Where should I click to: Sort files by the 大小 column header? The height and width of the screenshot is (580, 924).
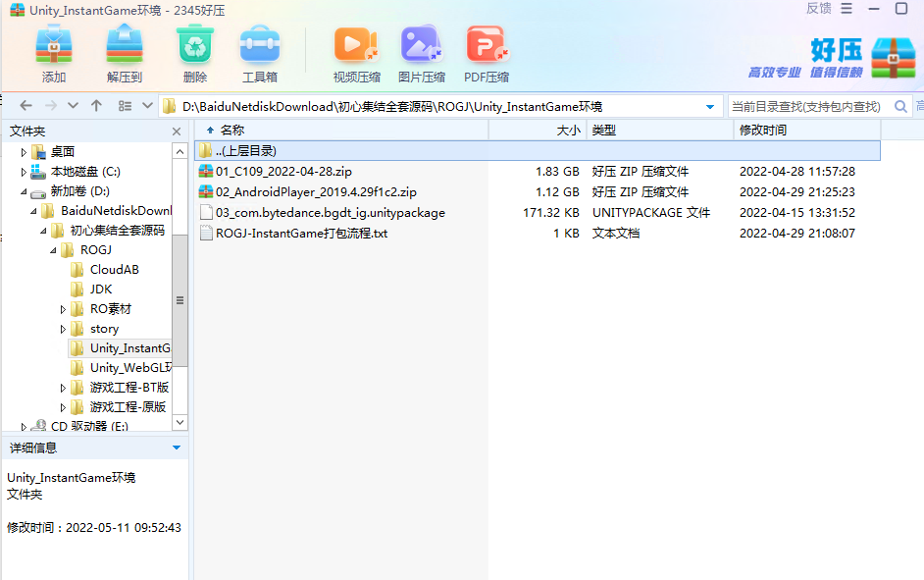pyautogui.click(x=568, y=130)
